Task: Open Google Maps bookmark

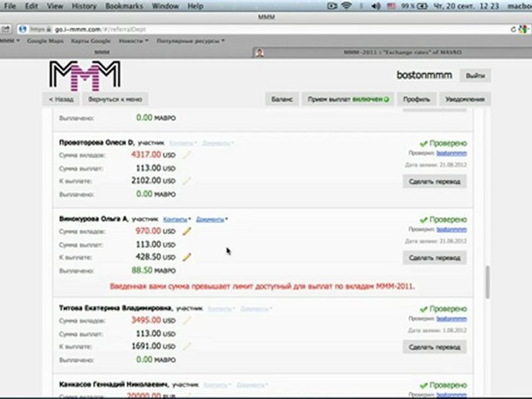Action: (45, 40)
